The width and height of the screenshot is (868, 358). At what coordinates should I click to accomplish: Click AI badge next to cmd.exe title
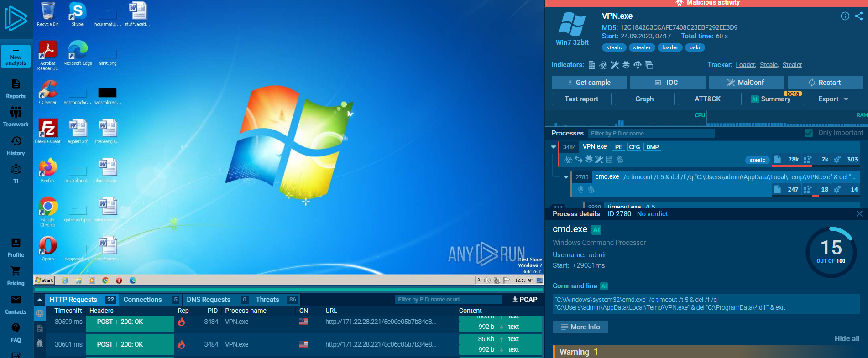(596, 230)
